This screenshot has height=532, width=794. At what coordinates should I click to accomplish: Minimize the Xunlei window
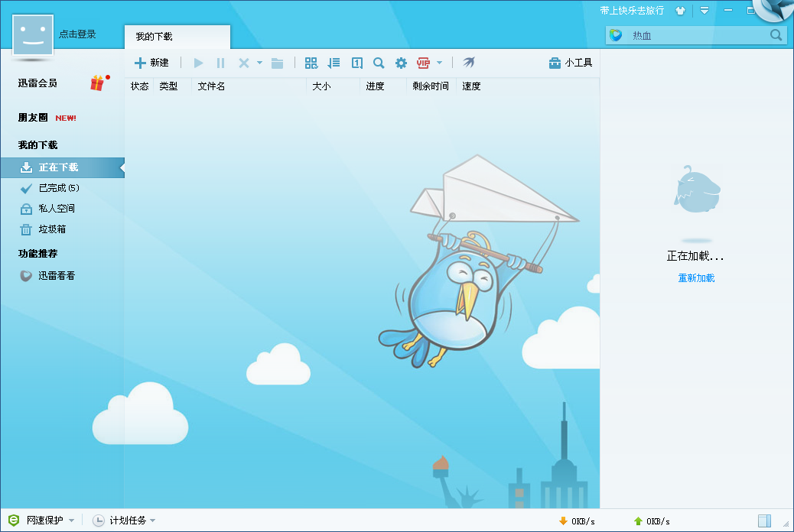click(x=728, y=10)
